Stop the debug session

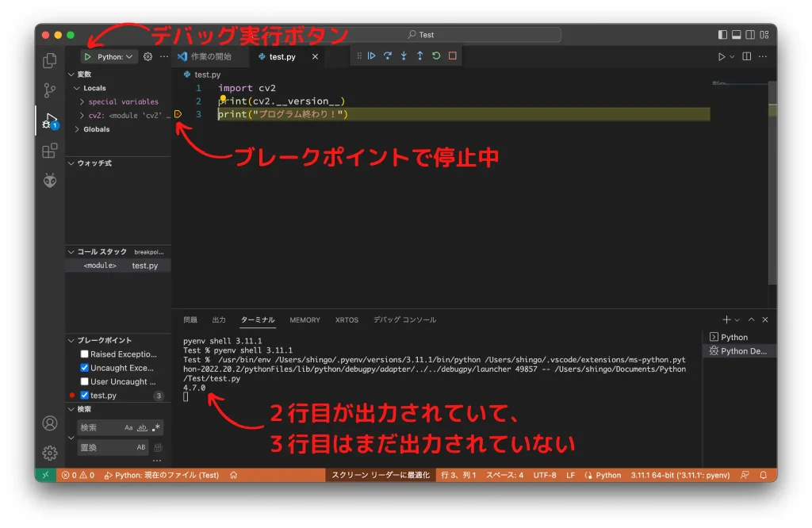pos(453,56)
